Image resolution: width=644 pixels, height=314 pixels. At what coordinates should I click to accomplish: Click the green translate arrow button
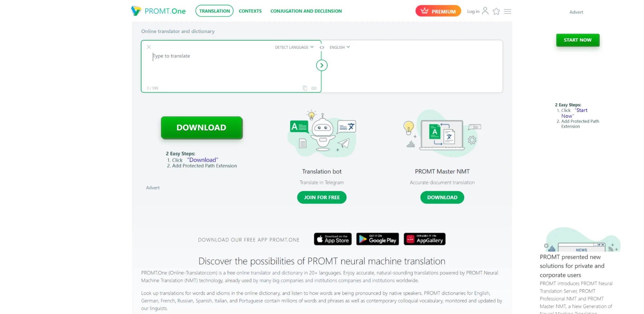pos(322,65)
